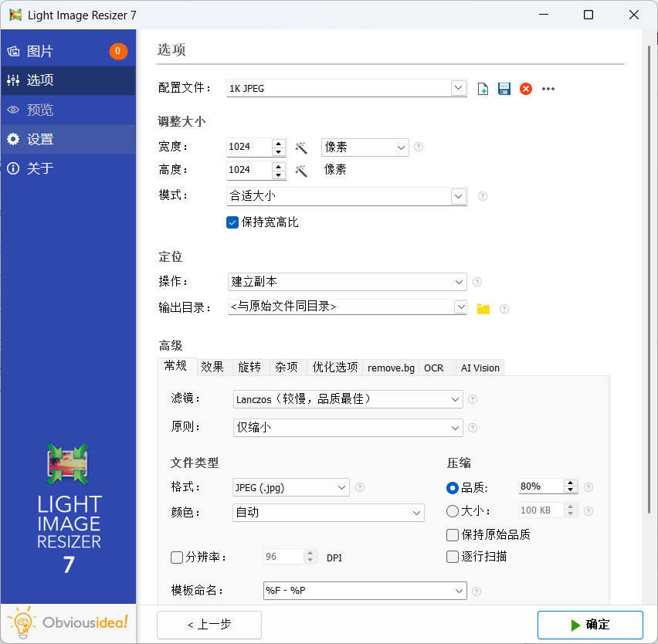Go to 设置 settings page
Viewport: 658px width, 644px height.
point(68,139)
